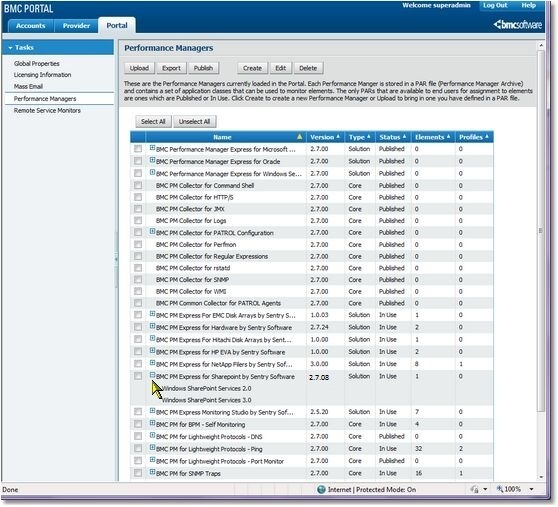Click the Log Out link

point(495,5)
